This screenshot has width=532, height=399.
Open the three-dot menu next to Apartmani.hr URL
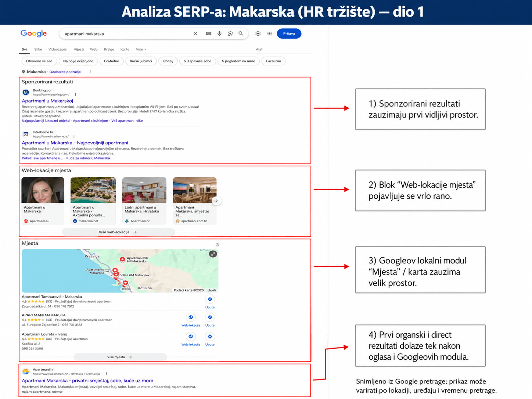(106, 374)
